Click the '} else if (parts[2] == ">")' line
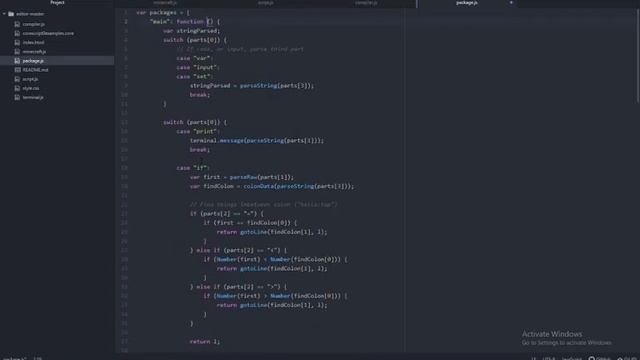Viewport: 640px width, 360px height. (238, 287)
